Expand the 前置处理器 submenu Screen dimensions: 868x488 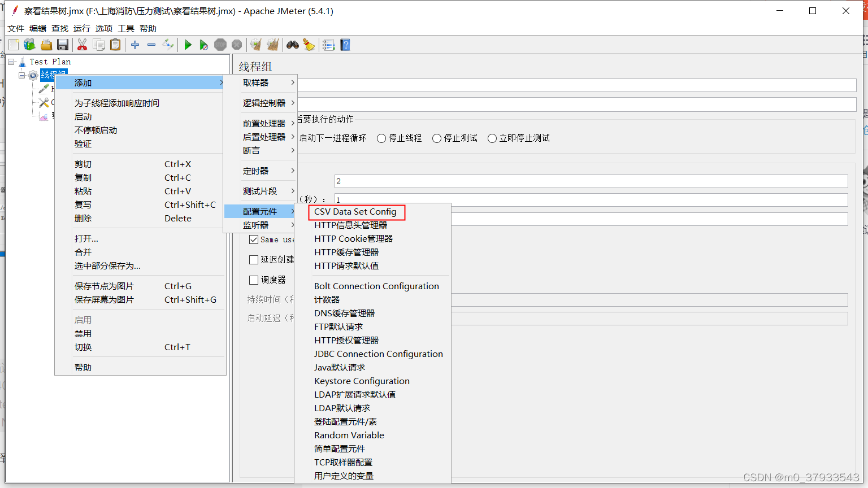261,123
